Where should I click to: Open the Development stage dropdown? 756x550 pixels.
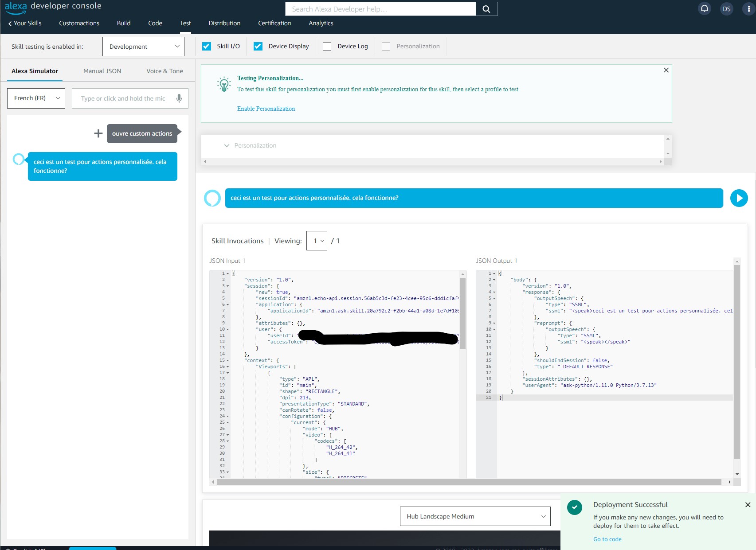coord(143,47)
